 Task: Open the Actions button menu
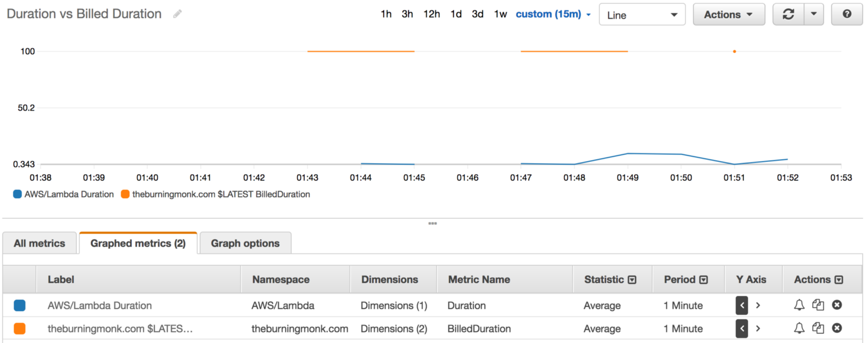729,15
